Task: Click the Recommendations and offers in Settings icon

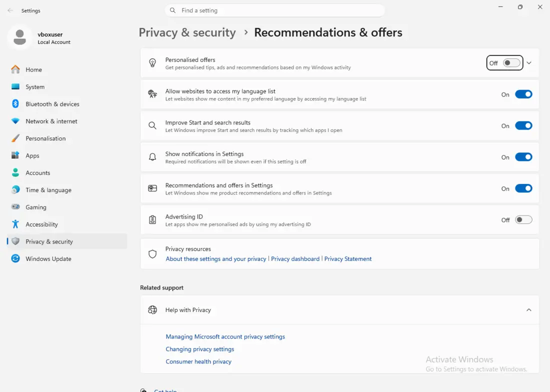Action: pyautogui.click(x=152, y=188)
